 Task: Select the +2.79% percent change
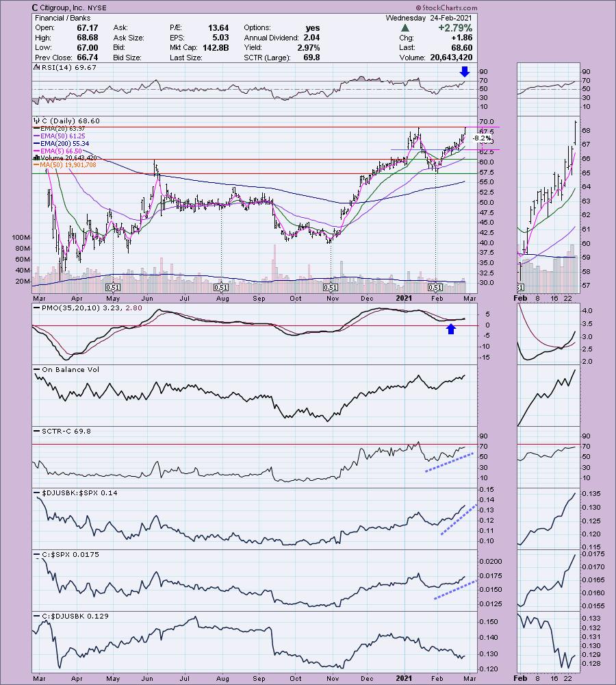[x=457, y=27]
